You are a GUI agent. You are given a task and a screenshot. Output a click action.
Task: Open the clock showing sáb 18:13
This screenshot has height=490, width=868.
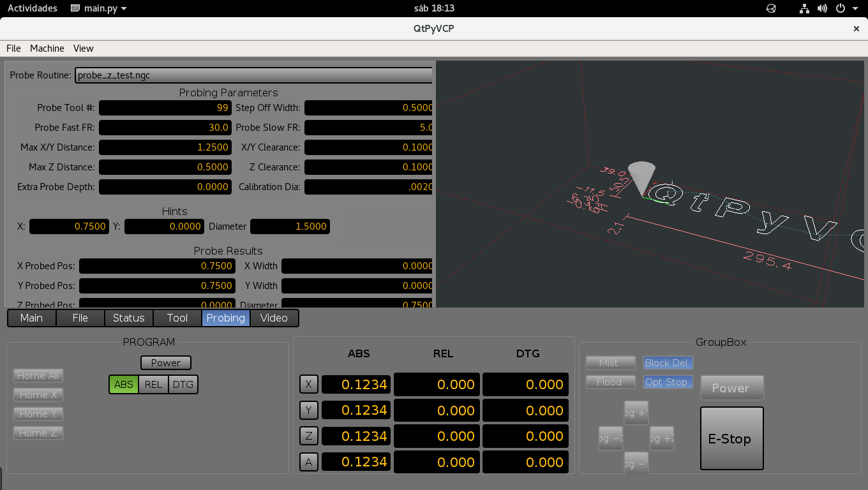(x=434, y=8)
